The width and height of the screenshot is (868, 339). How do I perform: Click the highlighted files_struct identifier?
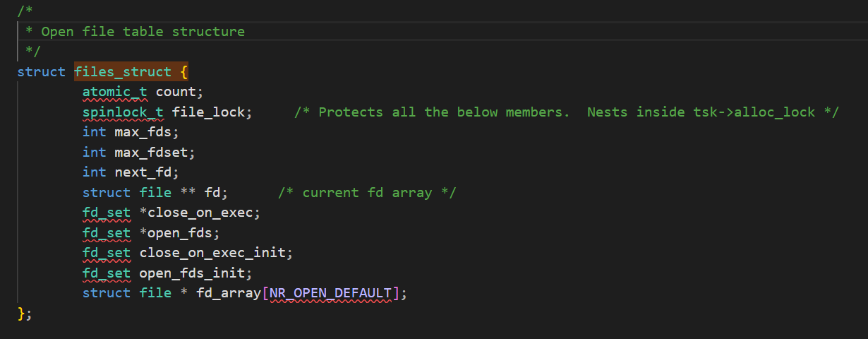coord(123,72)
